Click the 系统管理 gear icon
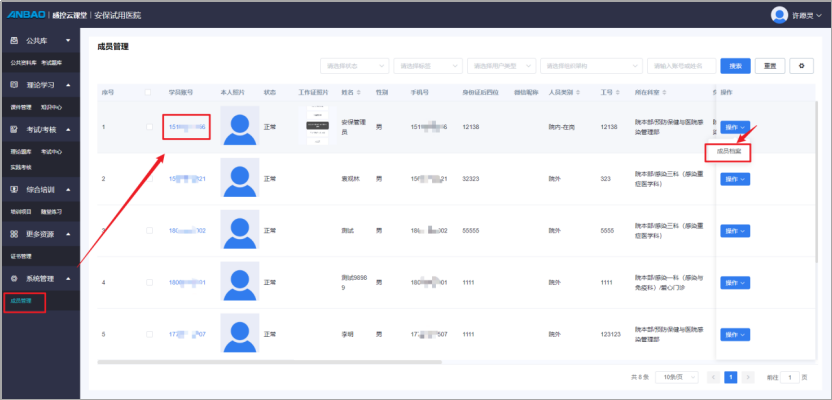 (x=14, y=279)
